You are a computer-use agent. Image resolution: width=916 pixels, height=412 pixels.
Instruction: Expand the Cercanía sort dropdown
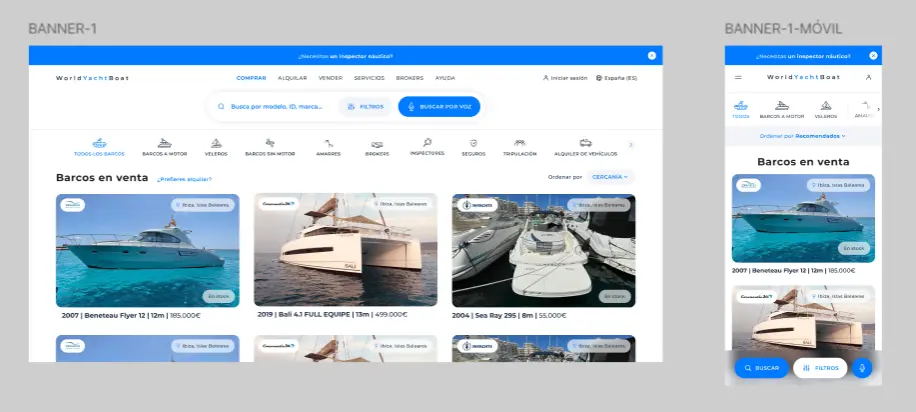(611, 177)
